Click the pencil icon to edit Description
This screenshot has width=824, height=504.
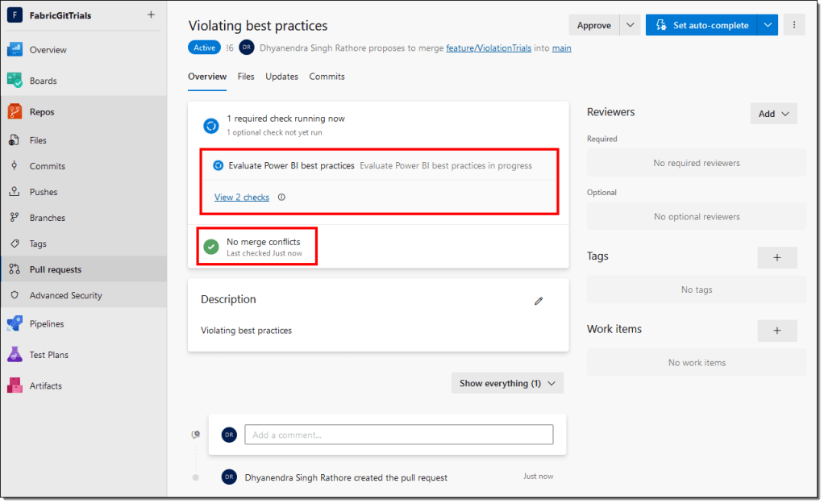tap(539, 301)
